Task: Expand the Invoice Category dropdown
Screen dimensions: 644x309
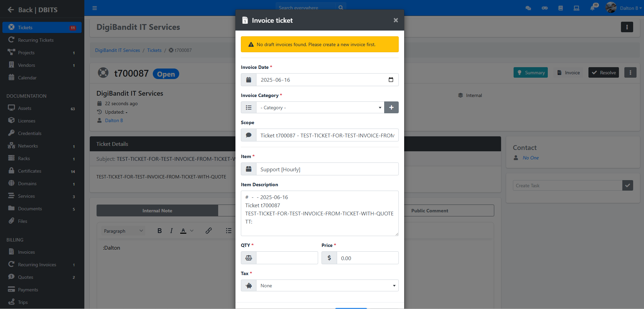Action: 320,108
